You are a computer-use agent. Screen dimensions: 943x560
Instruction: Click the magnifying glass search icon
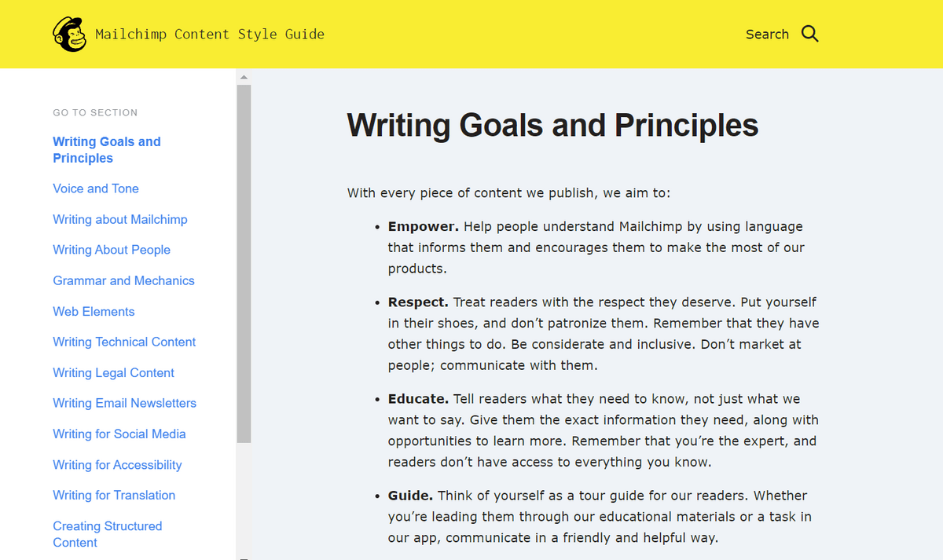(810, 34)
